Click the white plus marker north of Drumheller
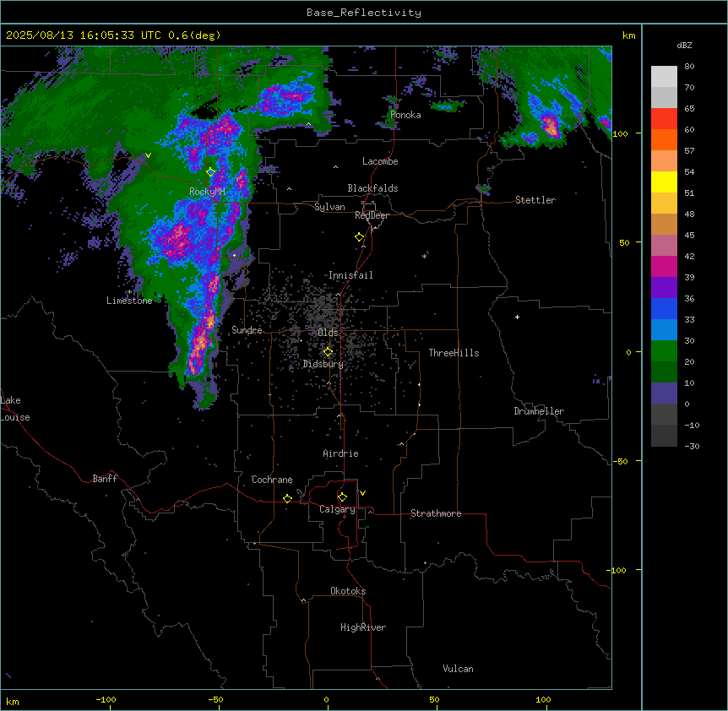 point(517,317)
